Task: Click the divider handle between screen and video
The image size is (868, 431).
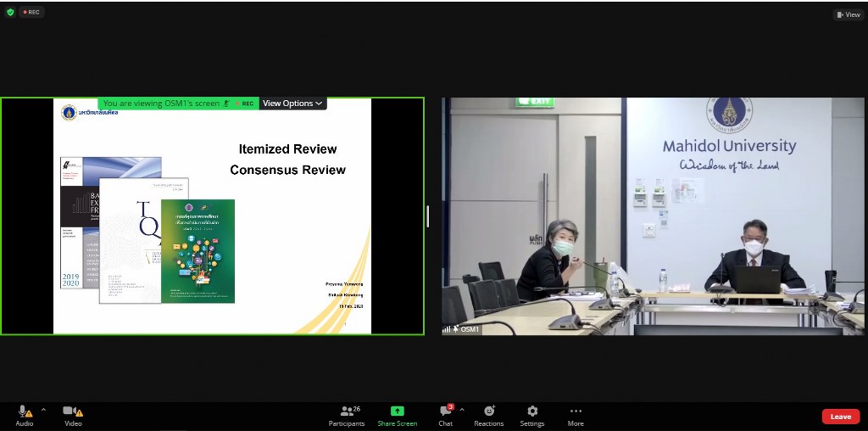Action: coord(427,216)
